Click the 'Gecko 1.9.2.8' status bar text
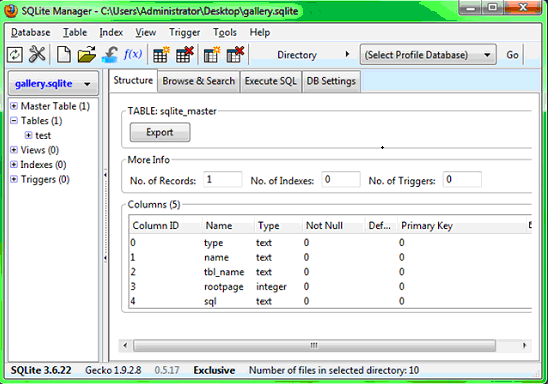 (x=113, y=370)
